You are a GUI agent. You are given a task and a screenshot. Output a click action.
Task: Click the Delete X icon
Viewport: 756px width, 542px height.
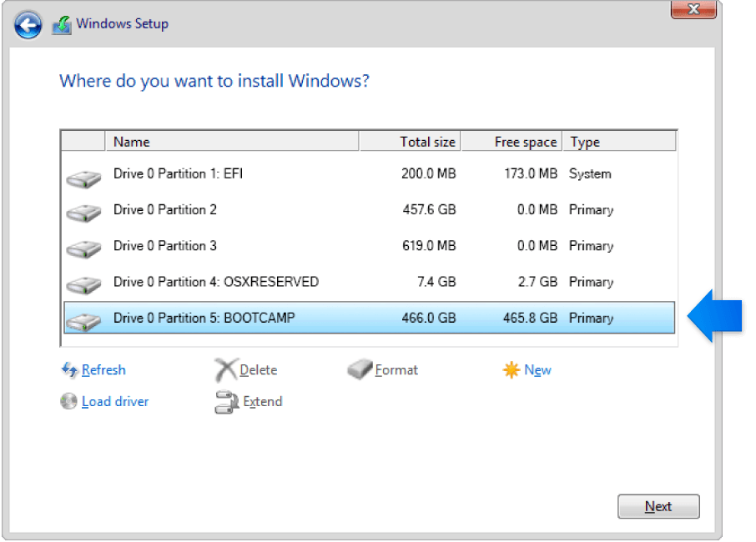[225, 370]
